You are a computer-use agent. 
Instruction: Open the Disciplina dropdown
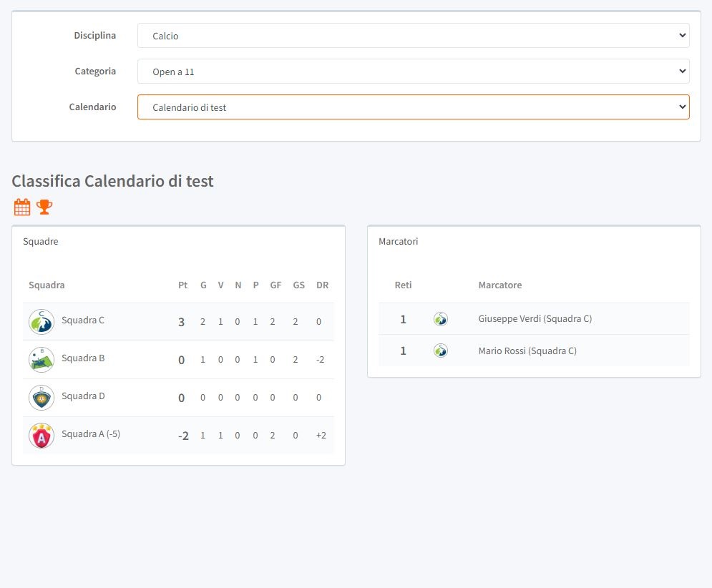point(413,36)
